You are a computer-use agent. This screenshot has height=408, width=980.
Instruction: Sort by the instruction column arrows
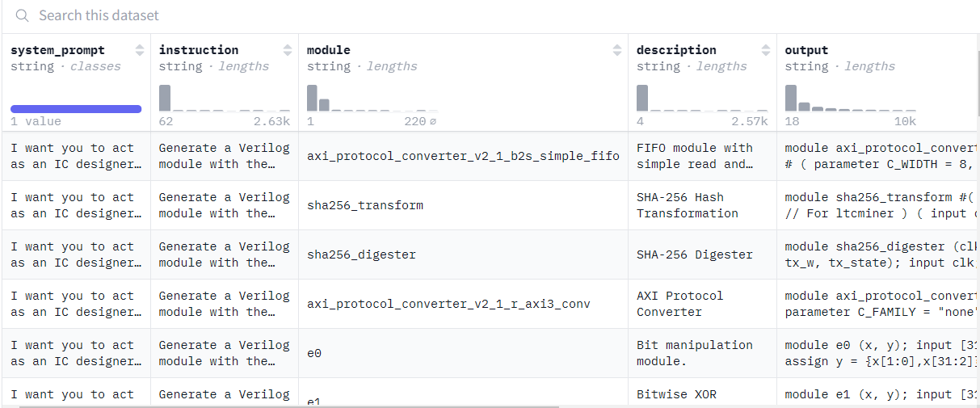[x=288, y=50]
